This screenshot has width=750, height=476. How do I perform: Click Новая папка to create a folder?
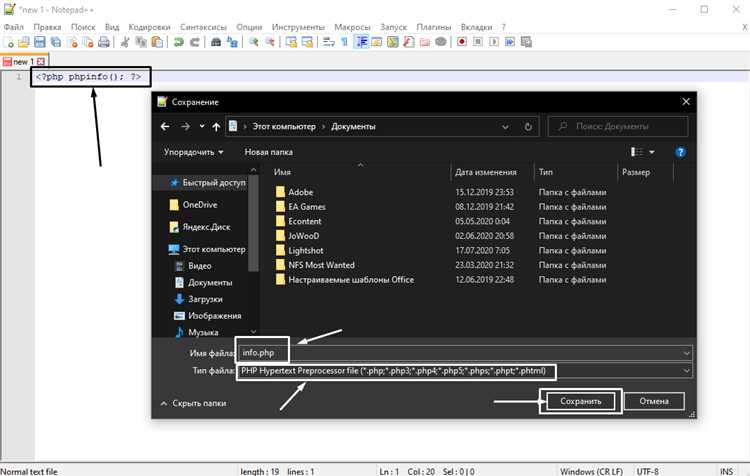point(268,152)
